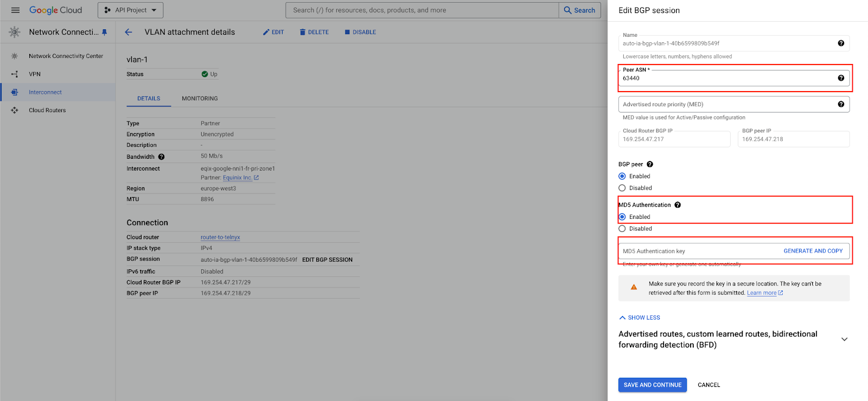Screen dimensions: 868x401
Task: Select Disabled for MD5 Authentication
Action: click(622, 229)
